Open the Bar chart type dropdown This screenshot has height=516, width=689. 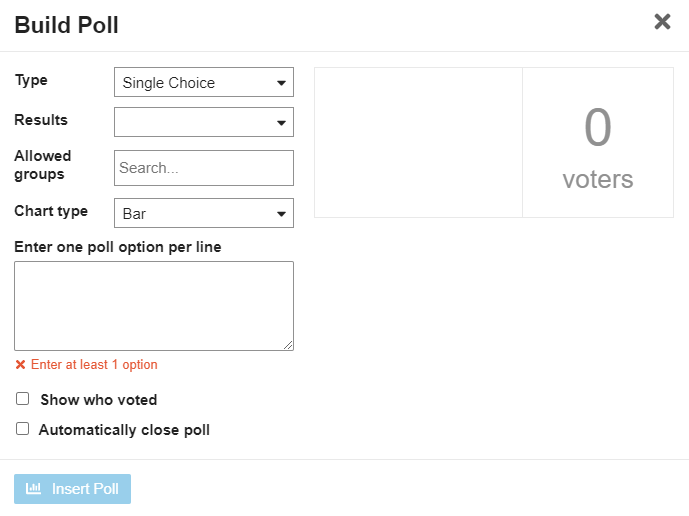[204, 213]
